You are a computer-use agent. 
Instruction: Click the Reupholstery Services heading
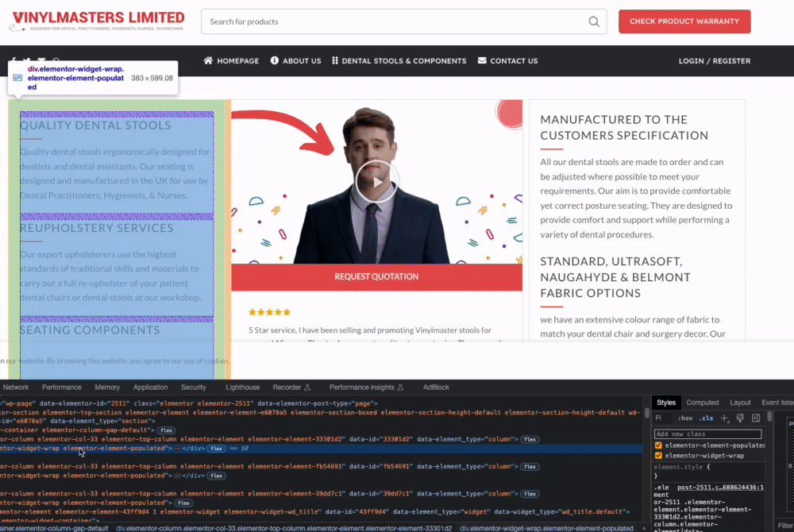tap(97, 229)
